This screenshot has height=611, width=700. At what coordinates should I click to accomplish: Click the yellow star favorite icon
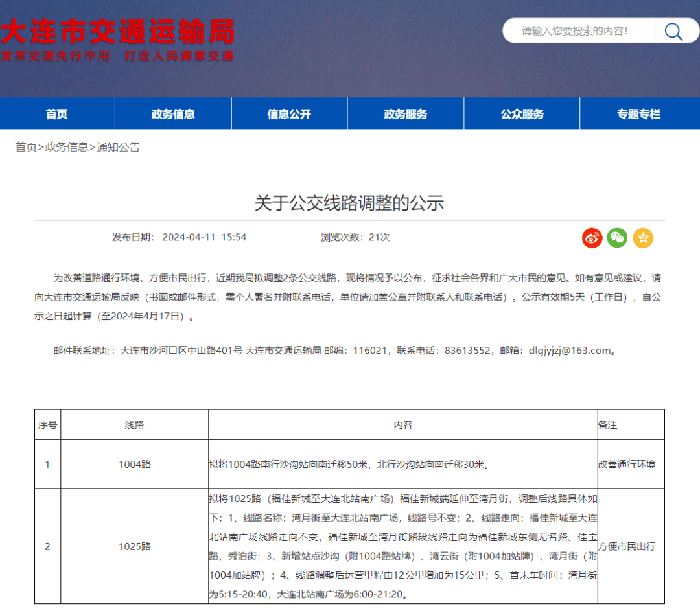(x=644, y=238)
